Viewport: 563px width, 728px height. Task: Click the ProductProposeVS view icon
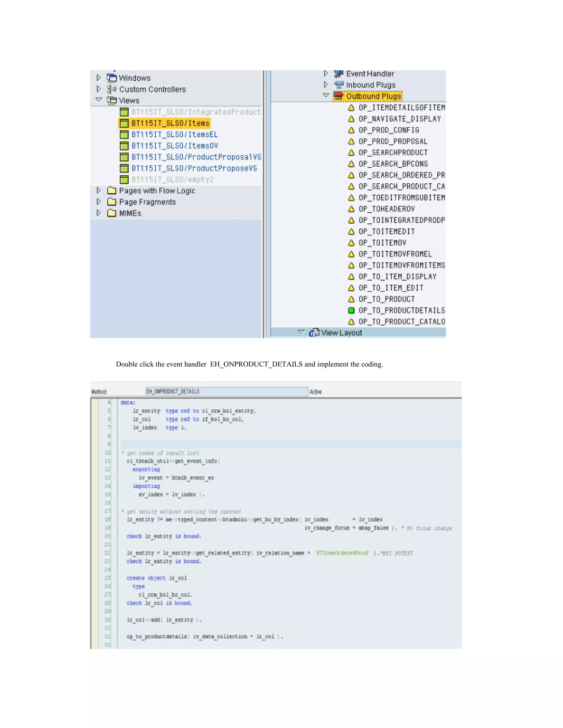124,168
